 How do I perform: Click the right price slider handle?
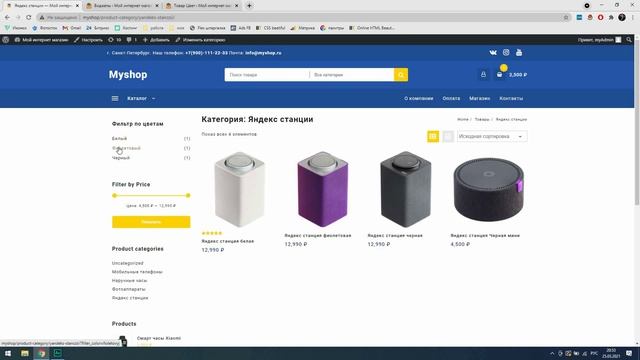click(188, 196)
